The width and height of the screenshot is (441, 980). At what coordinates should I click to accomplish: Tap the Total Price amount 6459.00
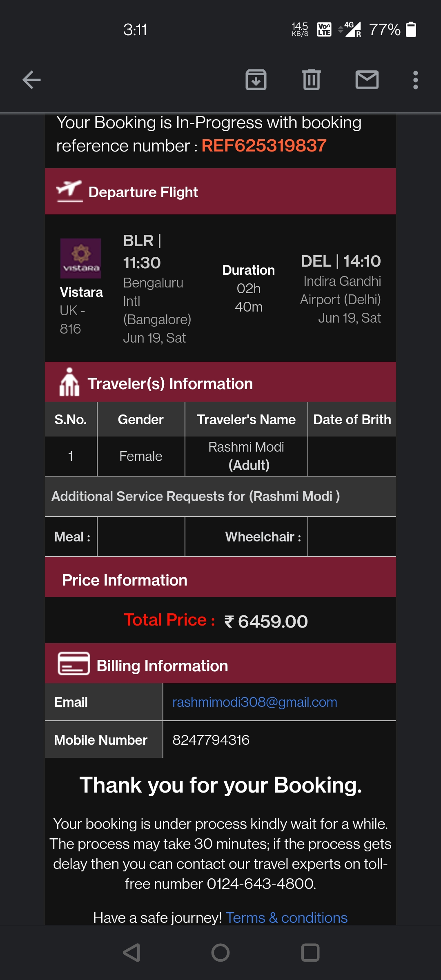coord(272,621)
